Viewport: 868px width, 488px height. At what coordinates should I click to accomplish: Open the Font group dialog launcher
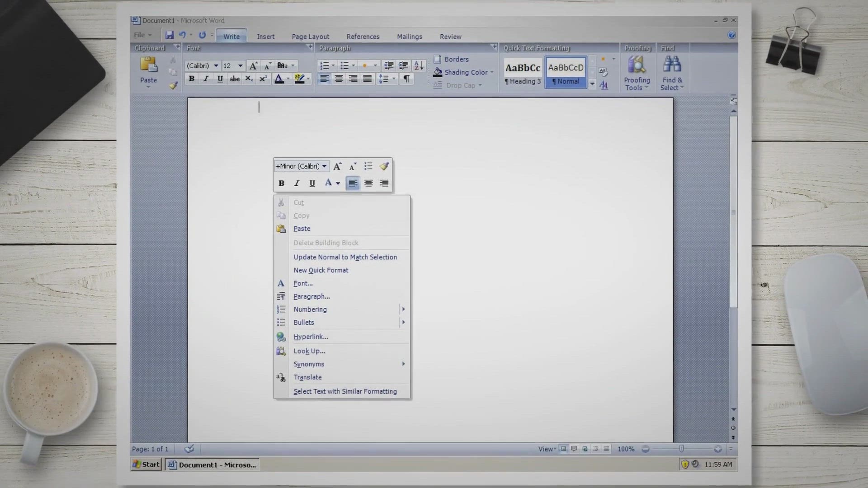pyautogui.click(x=309, y=47)
